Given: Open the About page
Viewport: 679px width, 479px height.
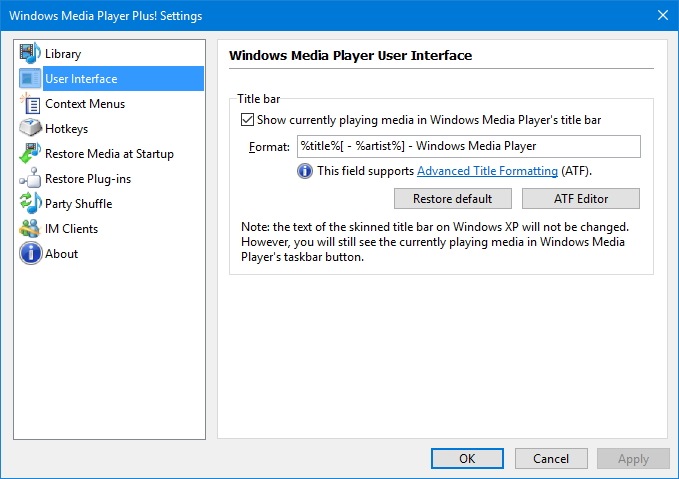Looking at the screenshot, I should (61, 254).
